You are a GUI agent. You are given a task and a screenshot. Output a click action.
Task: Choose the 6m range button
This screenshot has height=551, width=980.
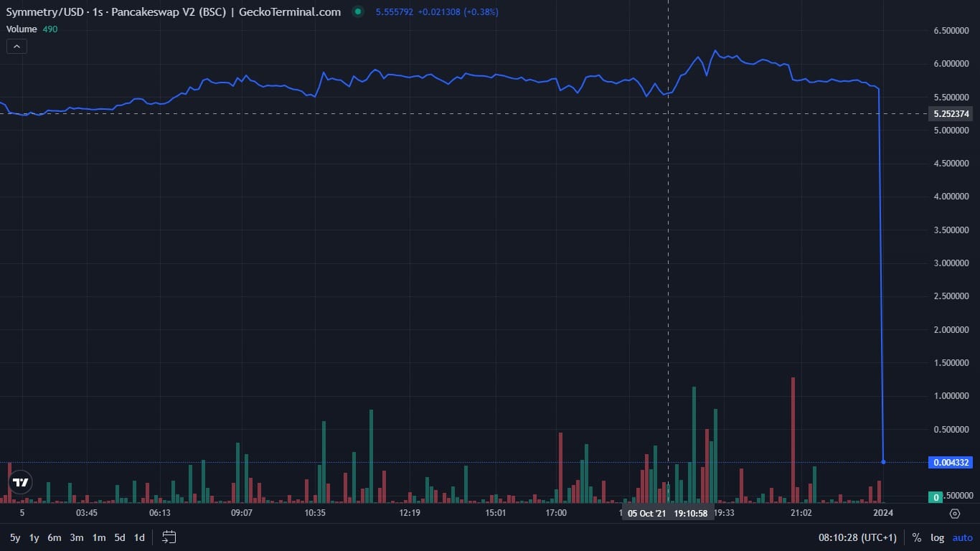[x=55, y=537]
